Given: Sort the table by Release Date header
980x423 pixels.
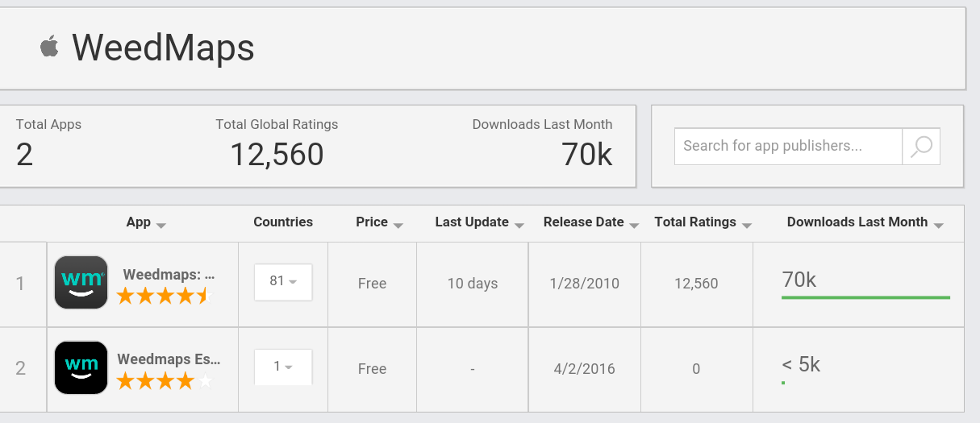Looking at the screenshot, I should pos(583,222).
